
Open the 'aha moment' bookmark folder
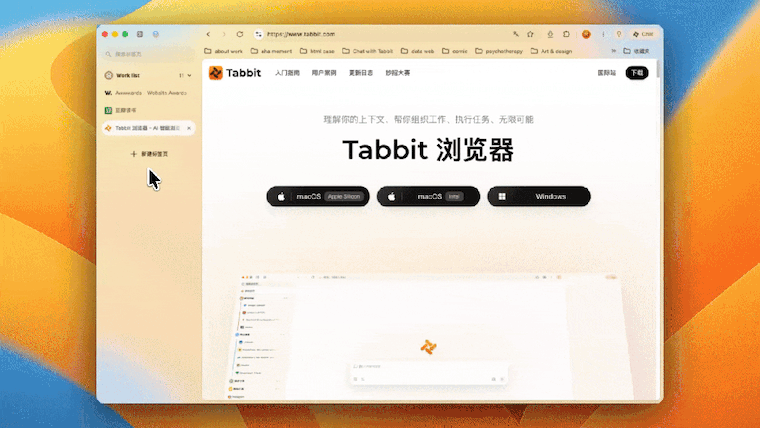271,51
